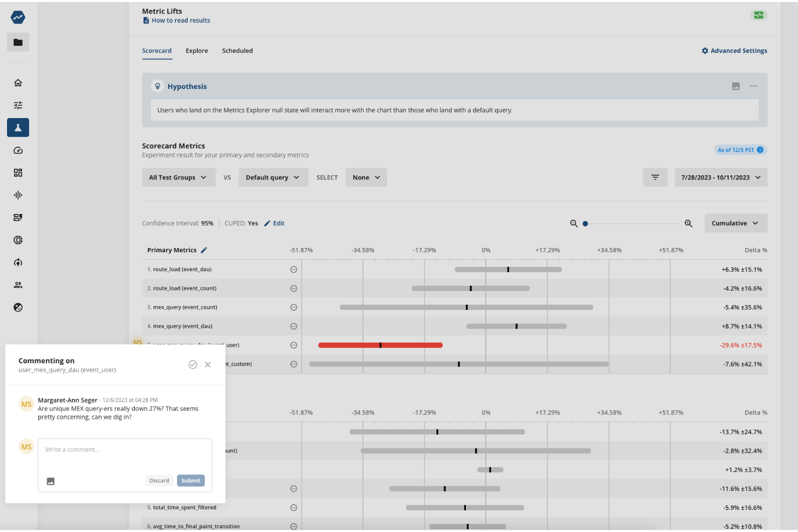Open the three-dot menu in the Hypothesis card
798x532 pixels.
pos(753,86)
